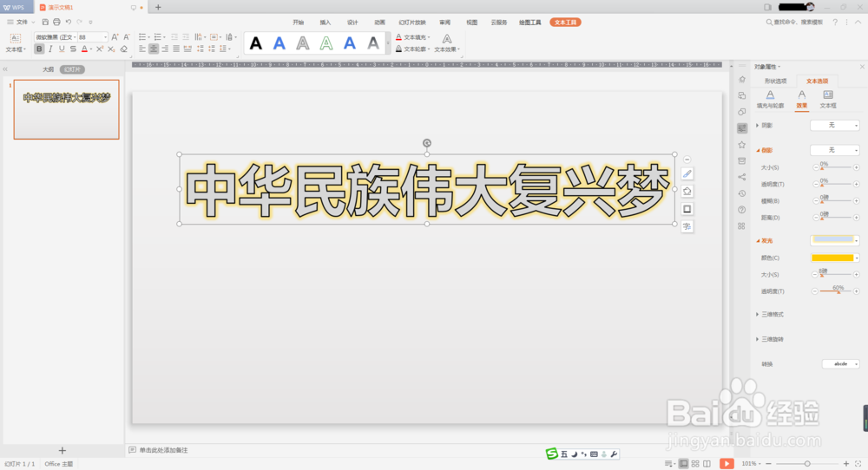
Task: Toggle Underline formatting
Action: [x=62, y=49]
